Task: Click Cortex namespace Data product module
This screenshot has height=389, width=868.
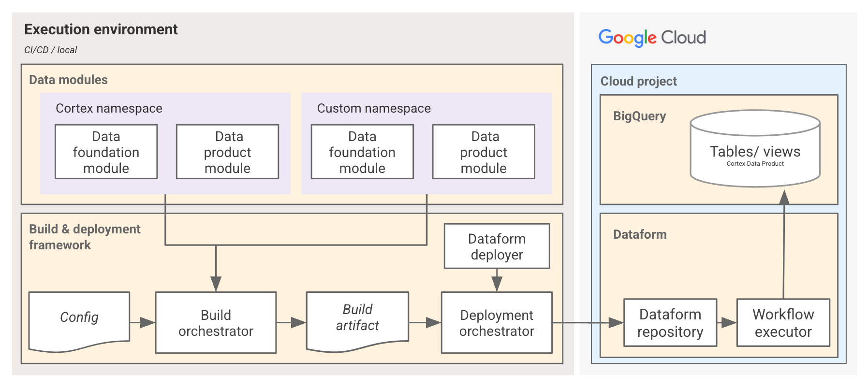Action: point(227,152)
